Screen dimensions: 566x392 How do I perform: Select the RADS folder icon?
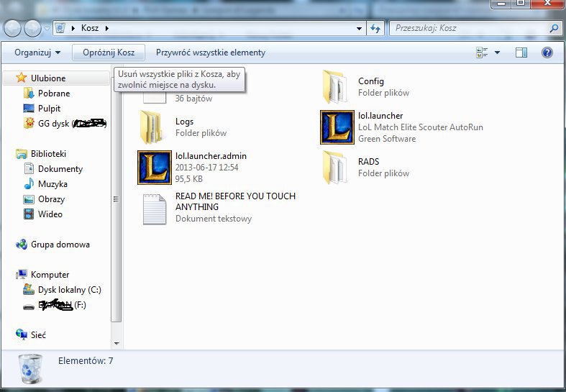pos(337,167)
